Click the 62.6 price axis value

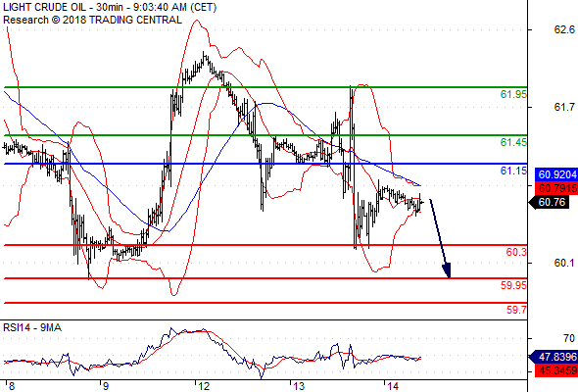[564, 29]
